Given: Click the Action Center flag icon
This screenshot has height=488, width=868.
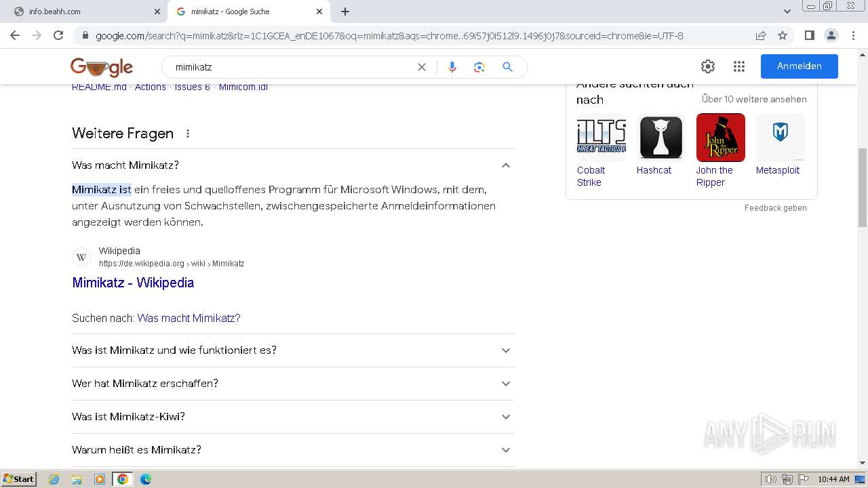Looking at the screenshot, I should pos(803,479).
